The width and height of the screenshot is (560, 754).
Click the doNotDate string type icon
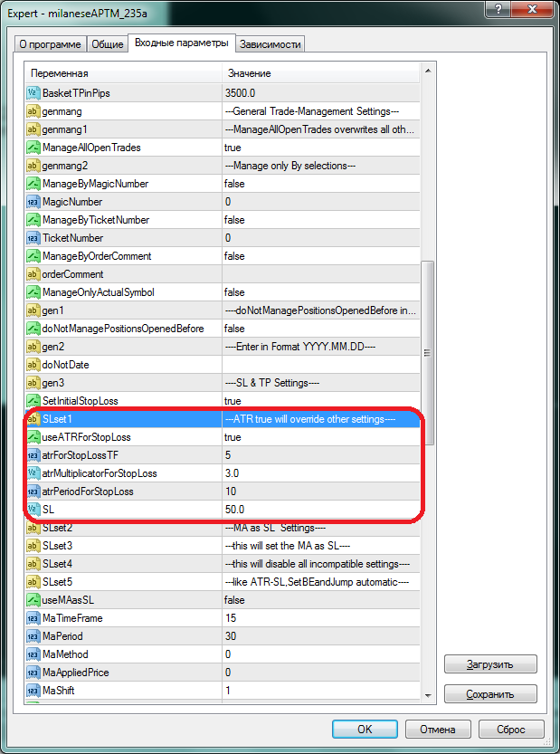pyautogui.click(x=33, y=365)
